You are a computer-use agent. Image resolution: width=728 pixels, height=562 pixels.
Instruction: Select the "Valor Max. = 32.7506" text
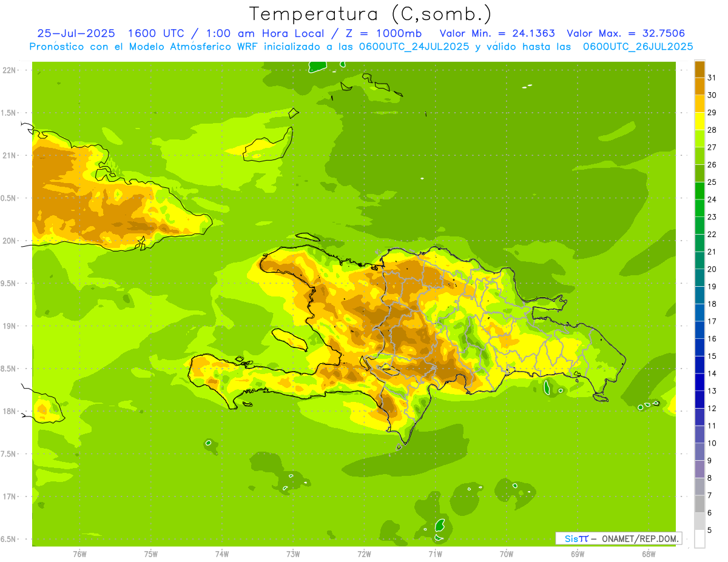coord(626,33)
